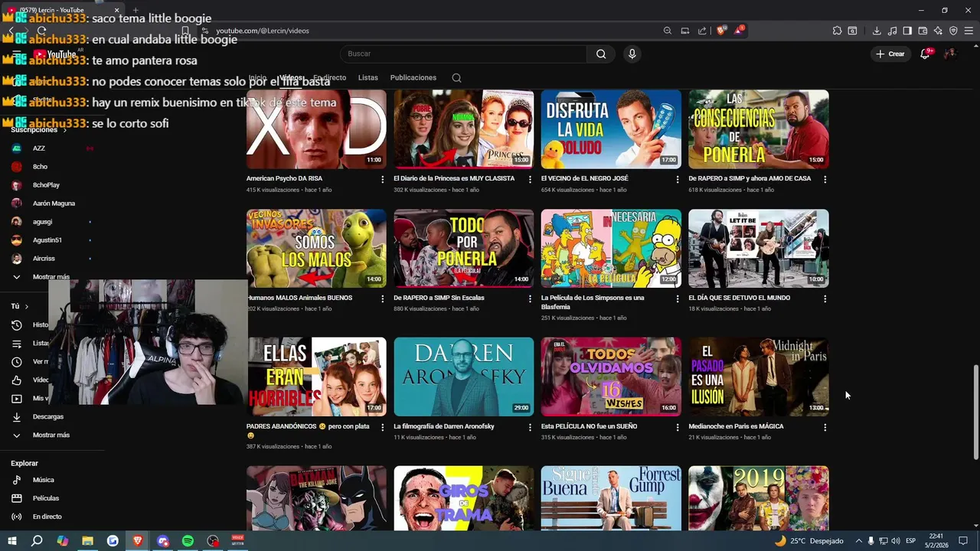This screenshot has width=980, height=551.
Task: Open options for De RAPERO a SIMP Sin Escalas
Action: [x=530, y=298]
